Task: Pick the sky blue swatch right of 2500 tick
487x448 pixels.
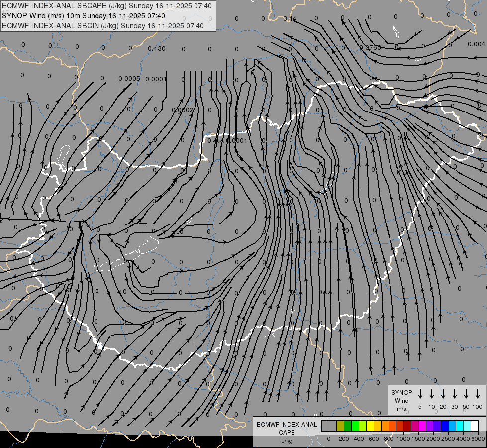Action: (x=452, y=426)
